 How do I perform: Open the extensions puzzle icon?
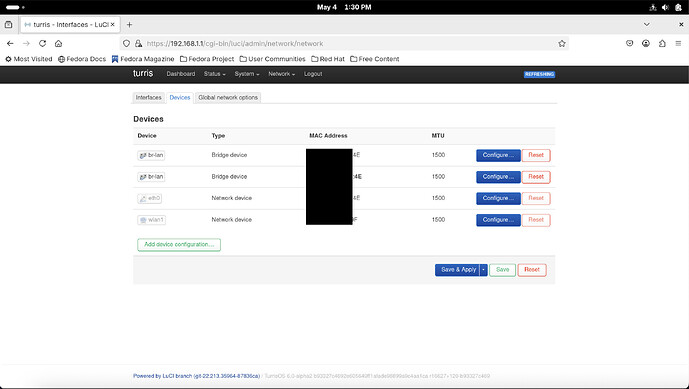coord(662,44)
